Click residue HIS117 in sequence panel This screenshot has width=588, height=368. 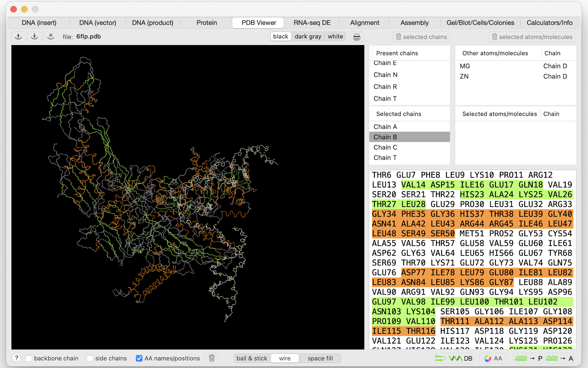click(455, 331)
